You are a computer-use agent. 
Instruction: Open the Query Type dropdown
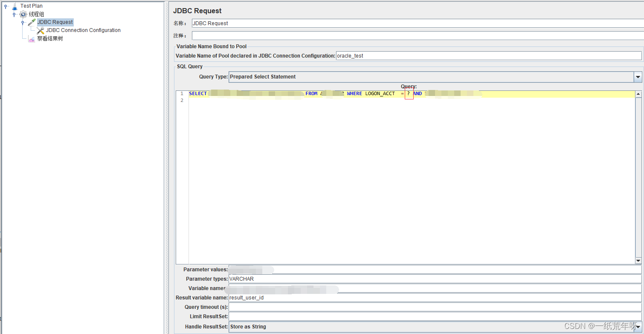638,77
